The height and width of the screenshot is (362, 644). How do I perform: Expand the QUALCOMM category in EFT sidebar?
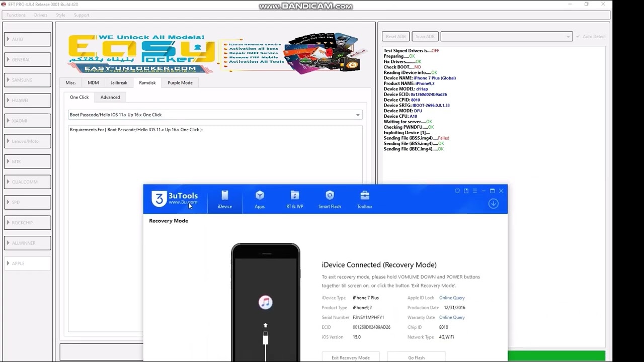click(x=28, y=182)
